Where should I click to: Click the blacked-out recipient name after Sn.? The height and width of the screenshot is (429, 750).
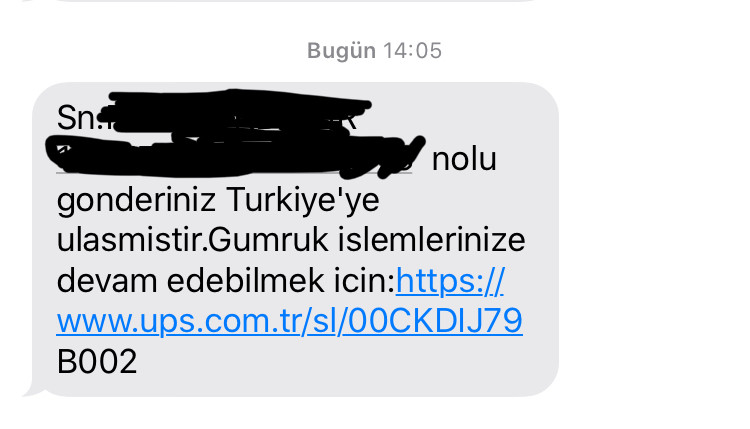coord(234,115)
